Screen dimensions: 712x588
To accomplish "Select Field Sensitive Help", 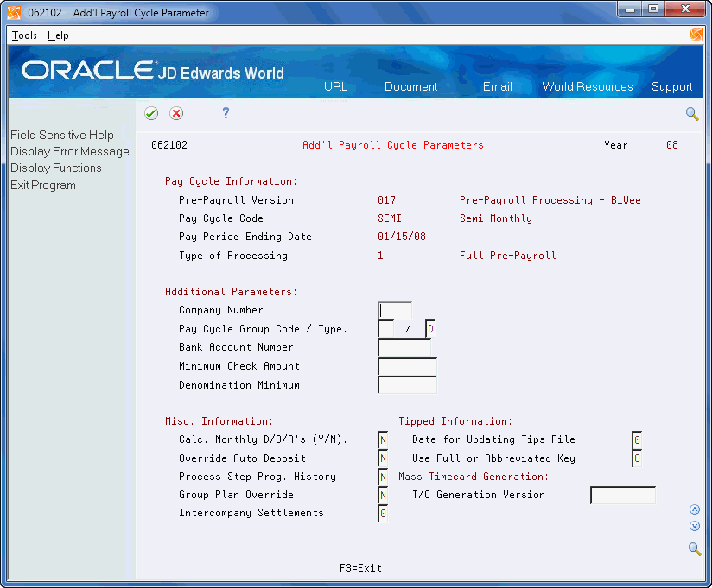I will click(62, 135).
